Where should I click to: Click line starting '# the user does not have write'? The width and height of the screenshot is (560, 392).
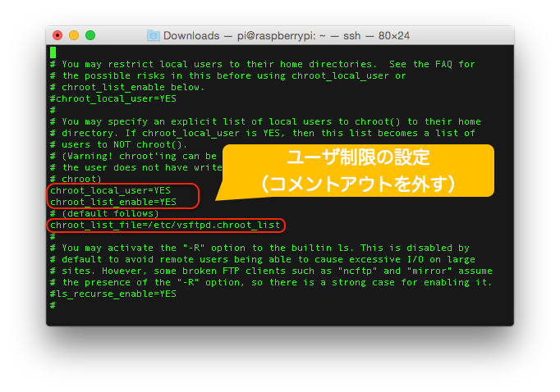coord(136,167)
